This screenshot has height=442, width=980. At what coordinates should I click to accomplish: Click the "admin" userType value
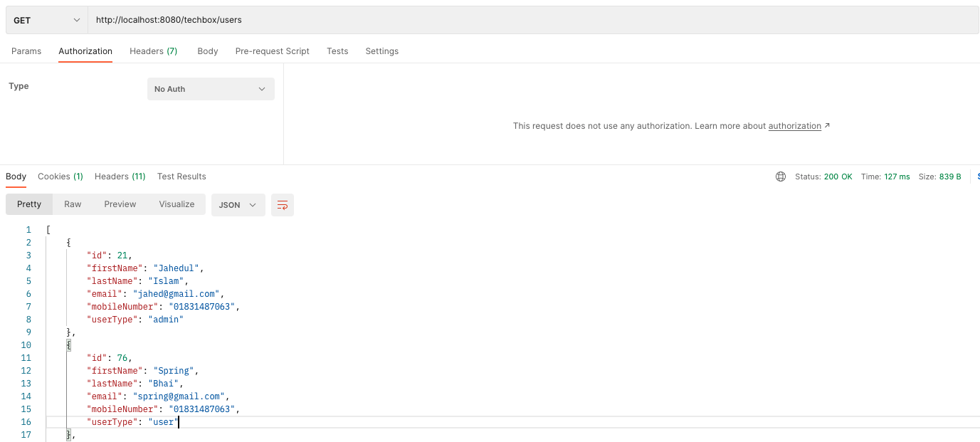pos(166,320)
